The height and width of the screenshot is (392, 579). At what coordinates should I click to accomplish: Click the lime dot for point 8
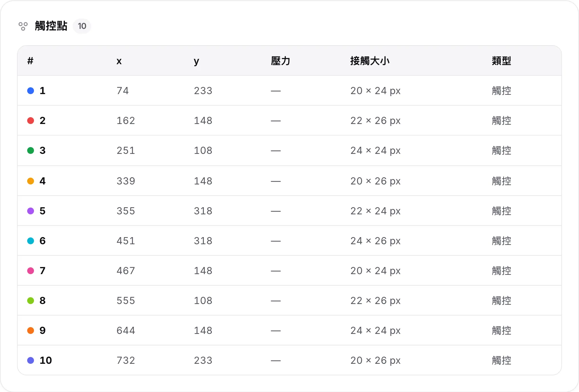click(31, 301)
